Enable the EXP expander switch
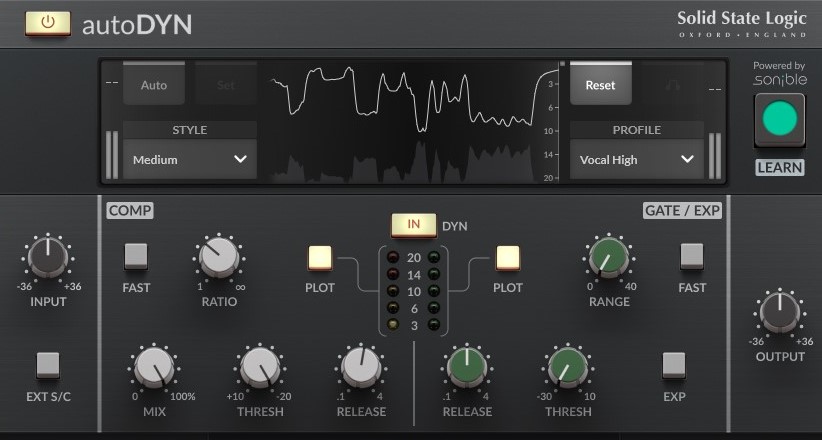 click(674, 365)
